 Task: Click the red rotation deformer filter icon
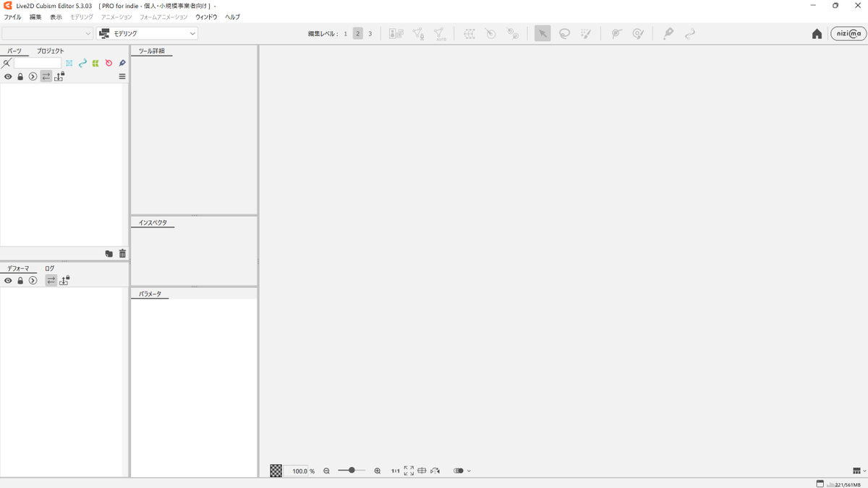point(109,64)
